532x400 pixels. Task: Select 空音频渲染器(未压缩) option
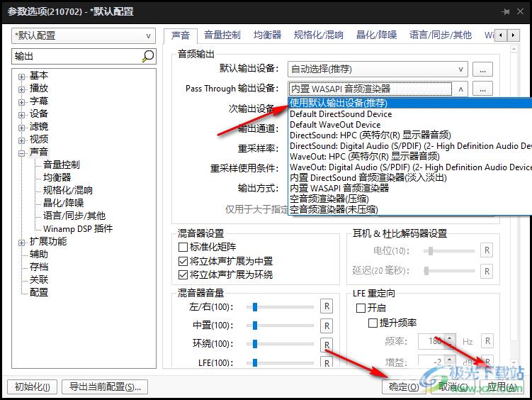click(x=410, y=209)
